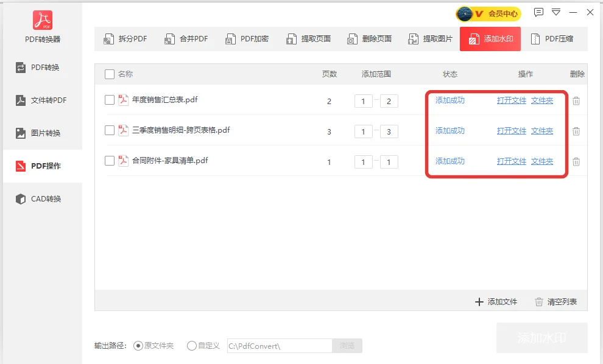Click end page field for 年度销售汇总表.pdf
This screenshot has height=364, width=603.
coord(389,101)
